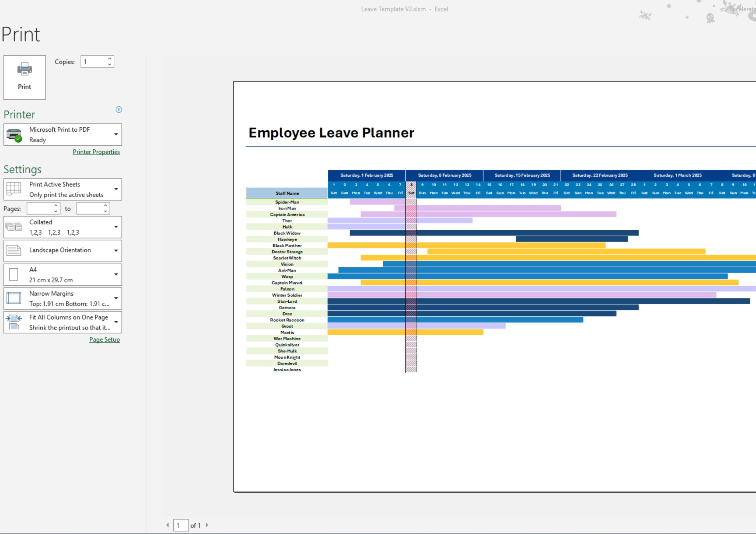This screenshot has height=534, width=756.
Task: Click the A4 paper size icon
Action: point(13,274)
